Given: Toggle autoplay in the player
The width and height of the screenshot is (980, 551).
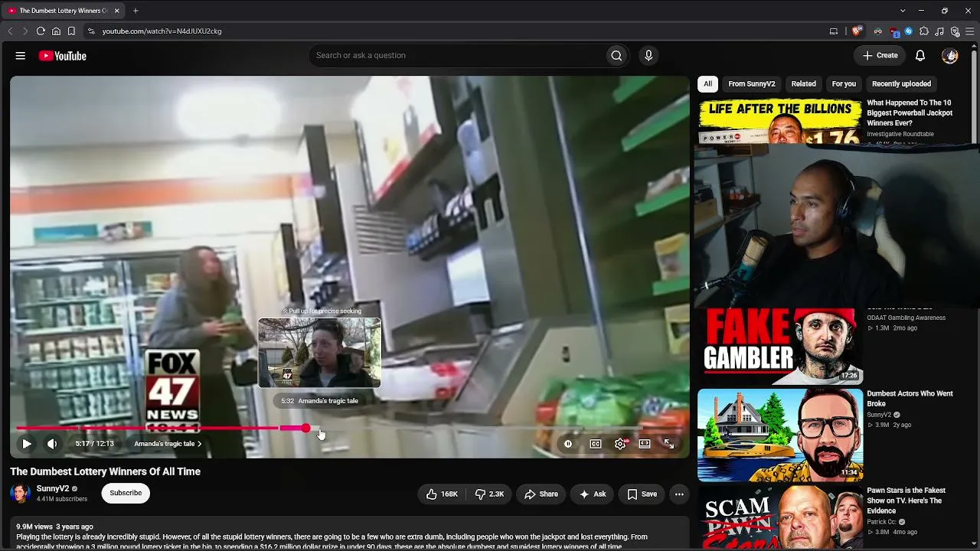Looking at the screenshot, I should 568,444.
